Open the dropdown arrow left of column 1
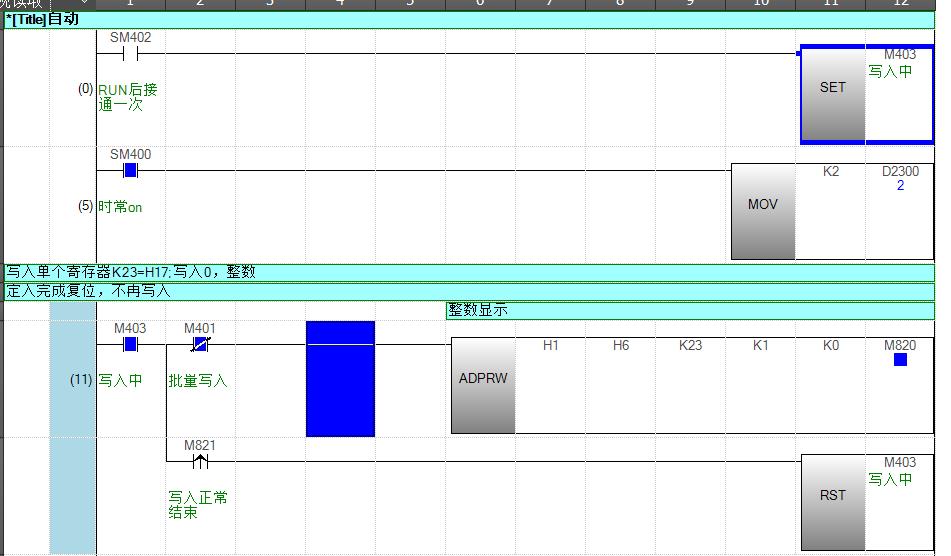951x556 pixels. coord(83,4)
